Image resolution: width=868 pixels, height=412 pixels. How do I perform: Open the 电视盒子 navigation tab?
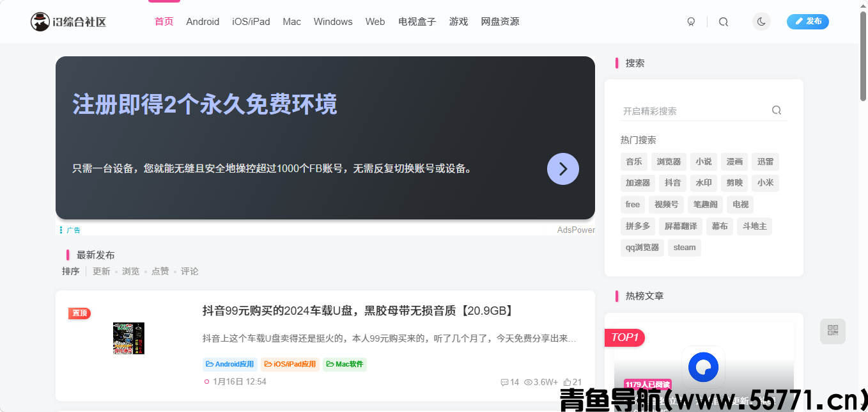pos(417,22)
